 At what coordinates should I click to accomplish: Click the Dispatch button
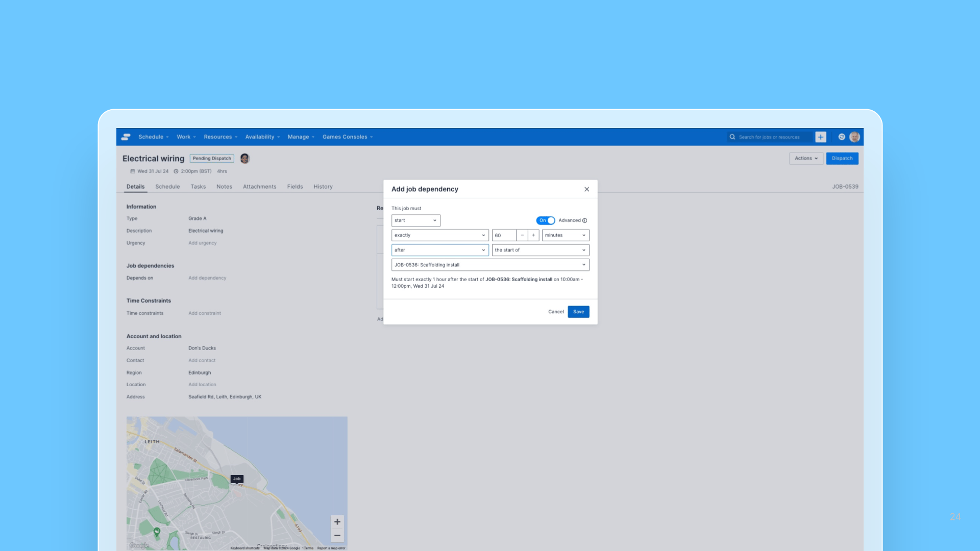(842, 158)
